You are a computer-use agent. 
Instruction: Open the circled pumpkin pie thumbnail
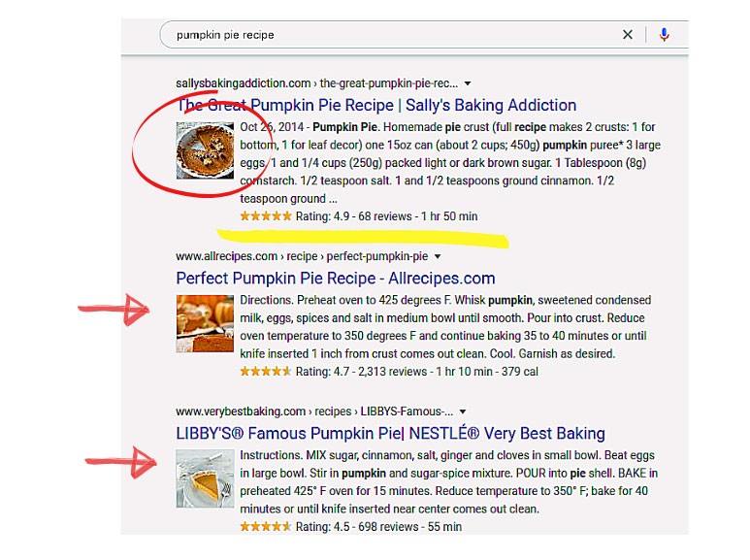pyautogui.click(x=205, y=149)
